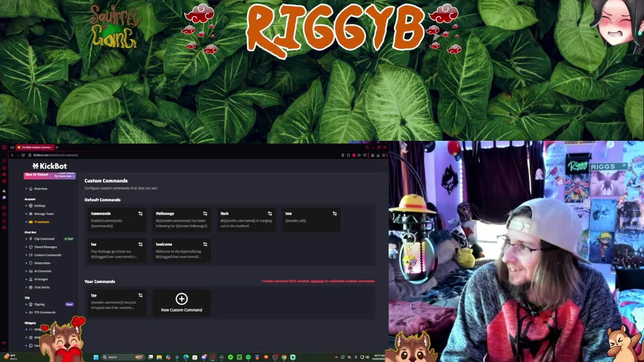Click the plus icon for new command

[182, 299]
